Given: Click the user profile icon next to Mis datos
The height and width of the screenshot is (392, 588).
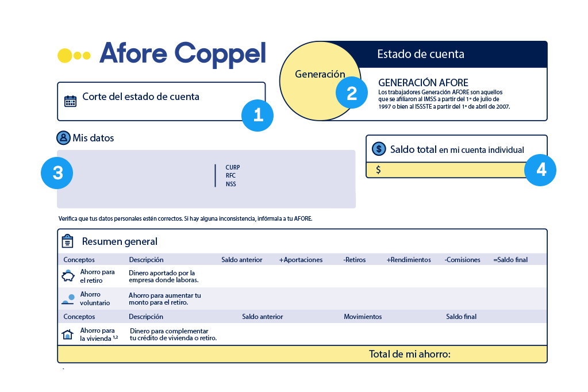Looking at the screenshot, I should coord(63,138).
